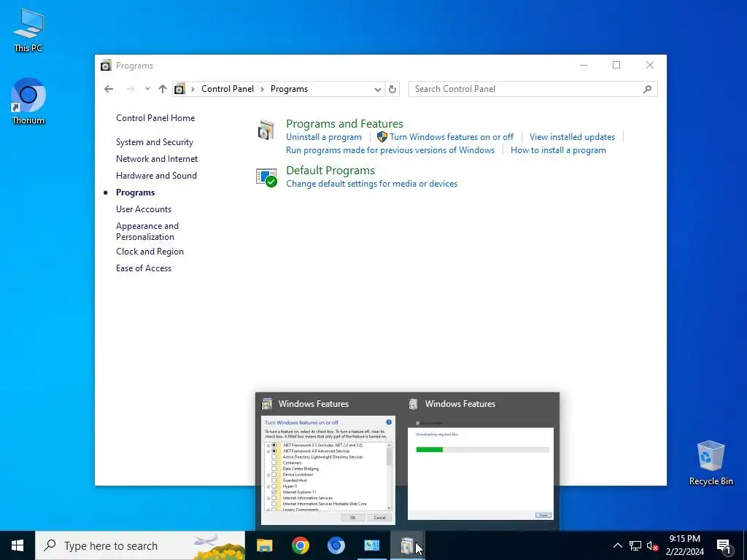Launch Google Chrome from the taskbar
The image size is (747, 560).
click(x=300, y=545)
